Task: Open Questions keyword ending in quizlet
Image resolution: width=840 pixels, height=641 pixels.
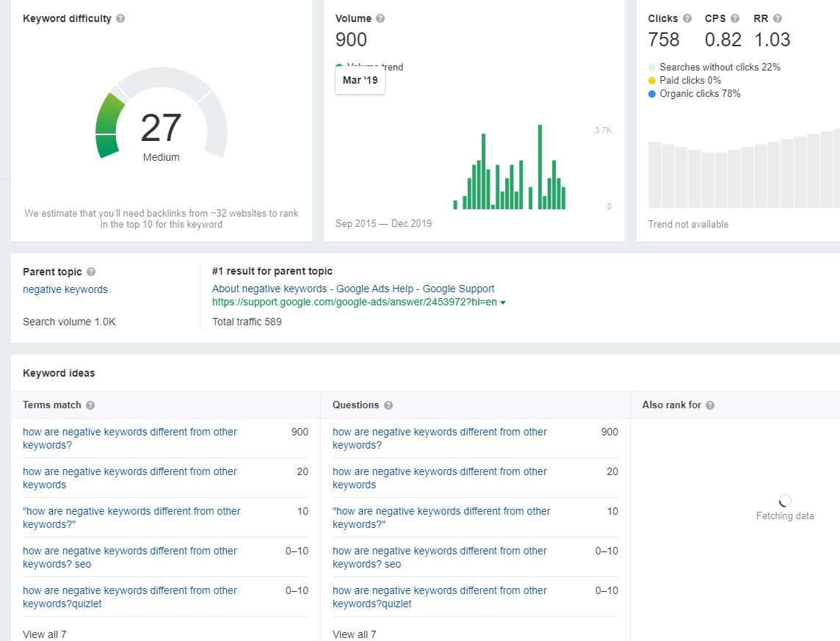Action: 439,596
